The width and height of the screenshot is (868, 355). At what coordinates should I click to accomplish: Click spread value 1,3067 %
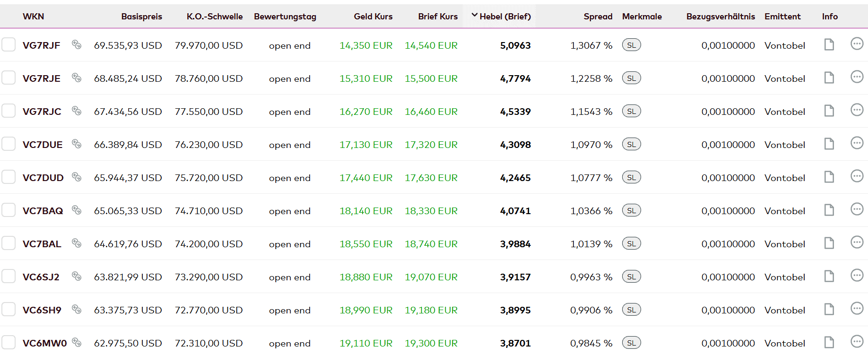pyautogui.click(x=591, y=45)
